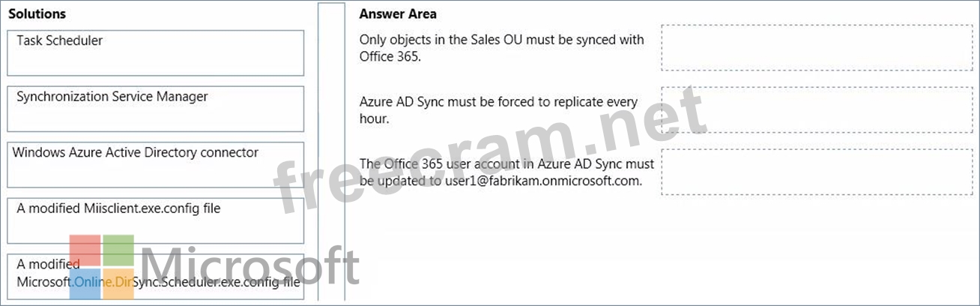Viewport: 980px width, 306px height.
Task: Click the yellow square of Microsoft logo
Action: coord(118,284)
